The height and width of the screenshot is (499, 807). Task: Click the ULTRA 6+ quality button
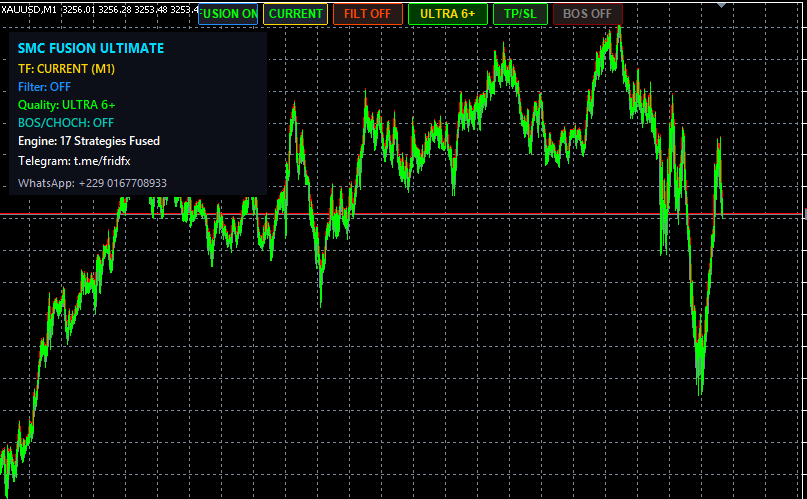tap(447, 14)
